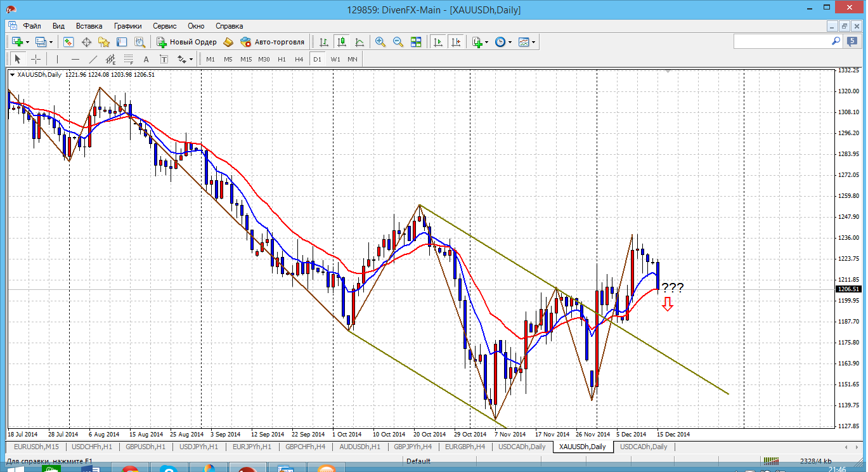The width and height of the screenshot is (868, 472).
Task: Select the trendline drawing tool
Action: pyautogui.click(x=93, y=59)
